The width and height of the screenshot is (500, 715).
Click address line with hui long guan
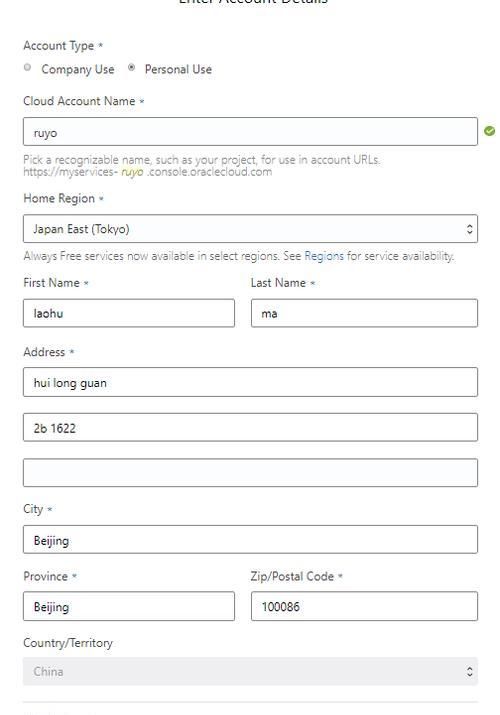point(250,382)
